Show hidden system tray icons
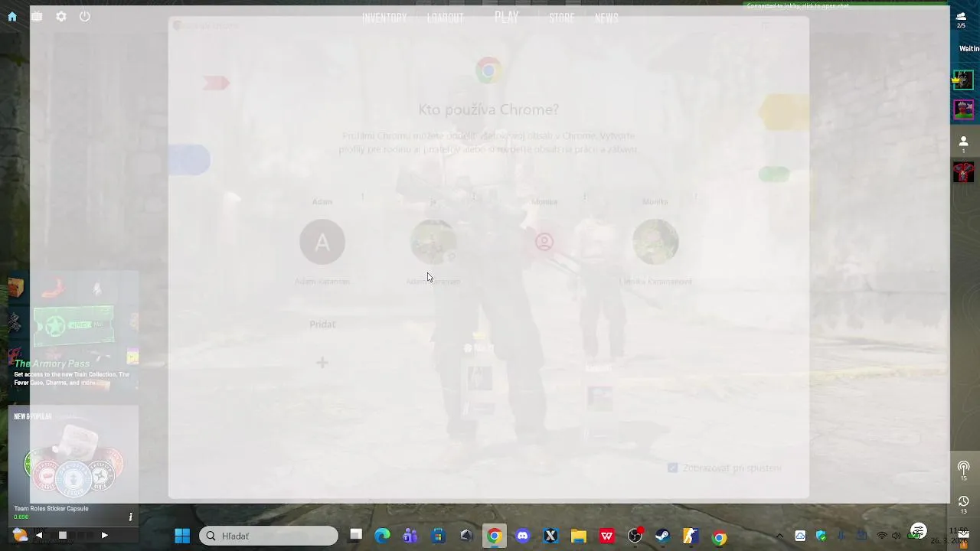 pyautogui.click(x=779, y=536)
